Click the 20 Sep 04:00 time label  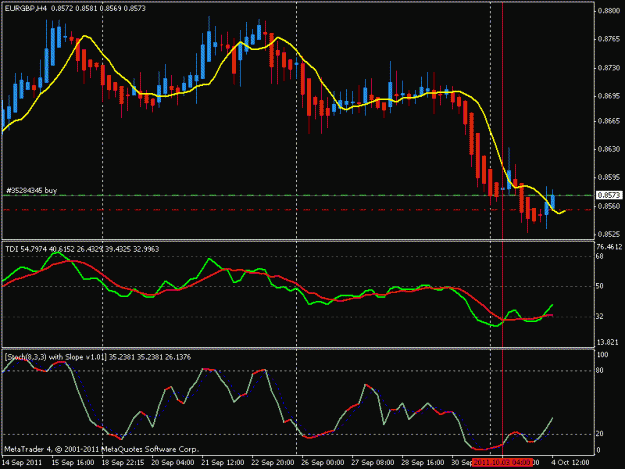pyautogui.click(x=173, y=463)
